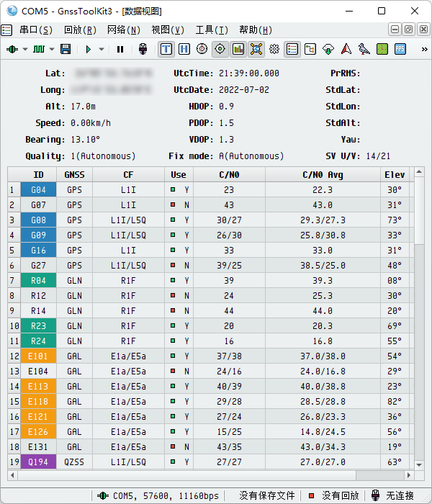
Task: Select the orange E101 satellite ID cell
Action: (x=38, y=356)
